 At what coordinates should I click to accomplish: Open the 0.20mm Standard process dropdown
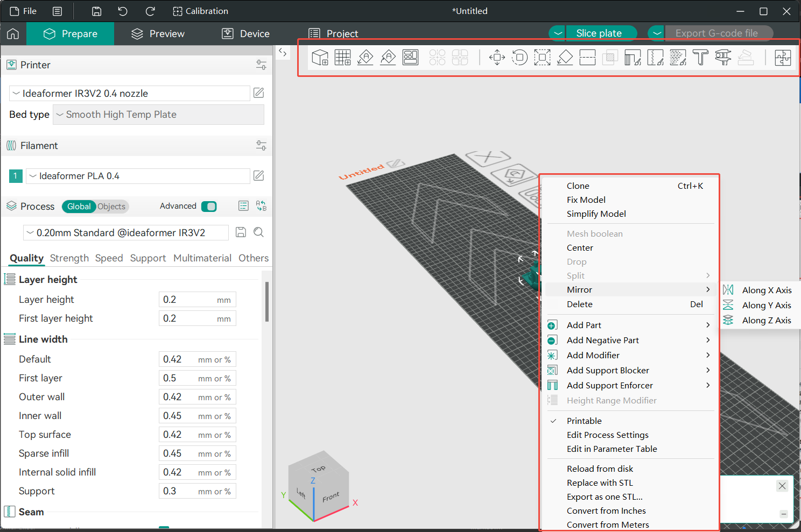click(x=125, y=233)
